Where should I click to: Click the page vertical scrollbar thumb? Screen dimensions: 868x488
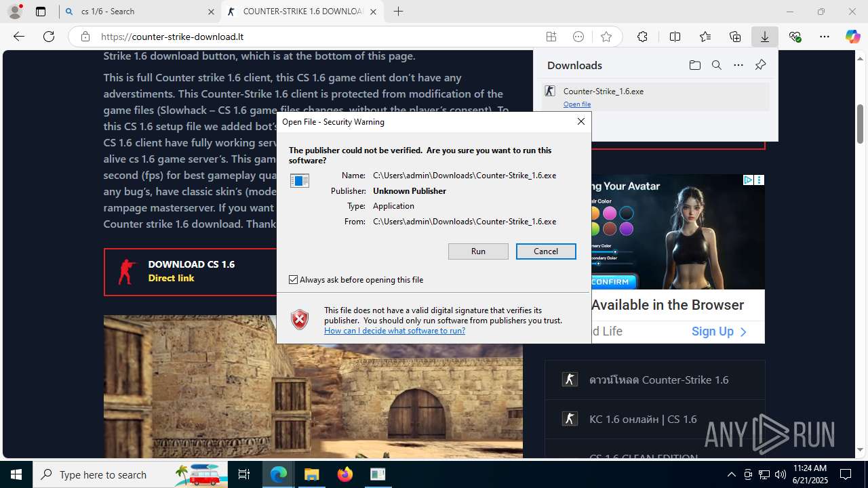(861, 124)
